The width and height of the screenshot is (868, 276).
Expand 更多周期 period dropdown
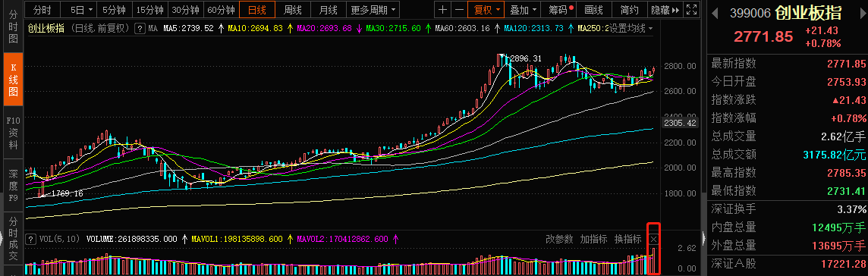coord(373,9)
